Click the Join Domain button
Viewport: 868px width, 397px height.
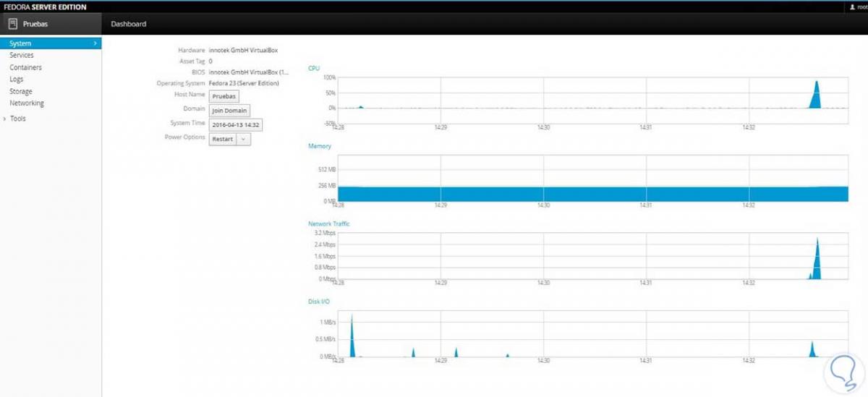(230, 111)
